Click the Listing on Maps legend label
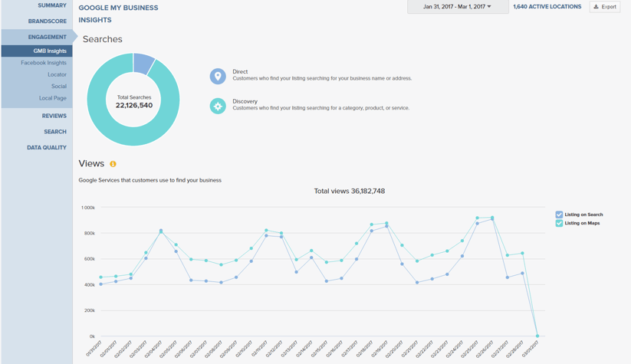The height and width of the screenshot is (364, 631). click(x=582, y=223)
